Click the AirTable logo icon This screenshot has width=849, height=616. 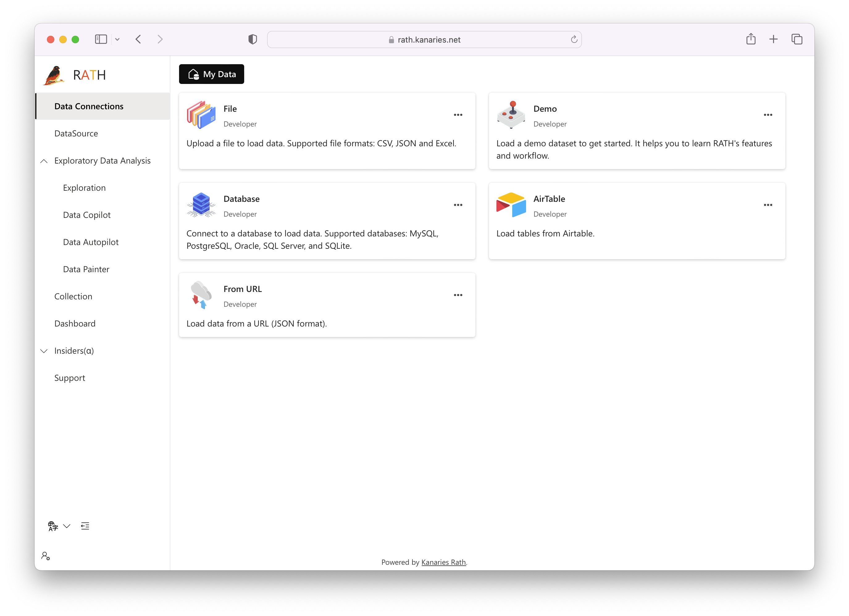(x=511, y=205)
